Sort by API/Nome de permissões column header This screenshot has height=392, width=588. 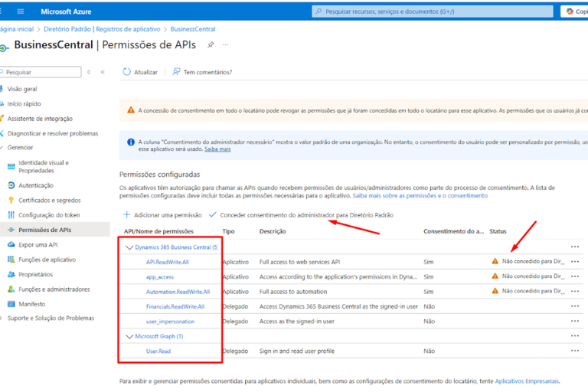tap(158, 231)
